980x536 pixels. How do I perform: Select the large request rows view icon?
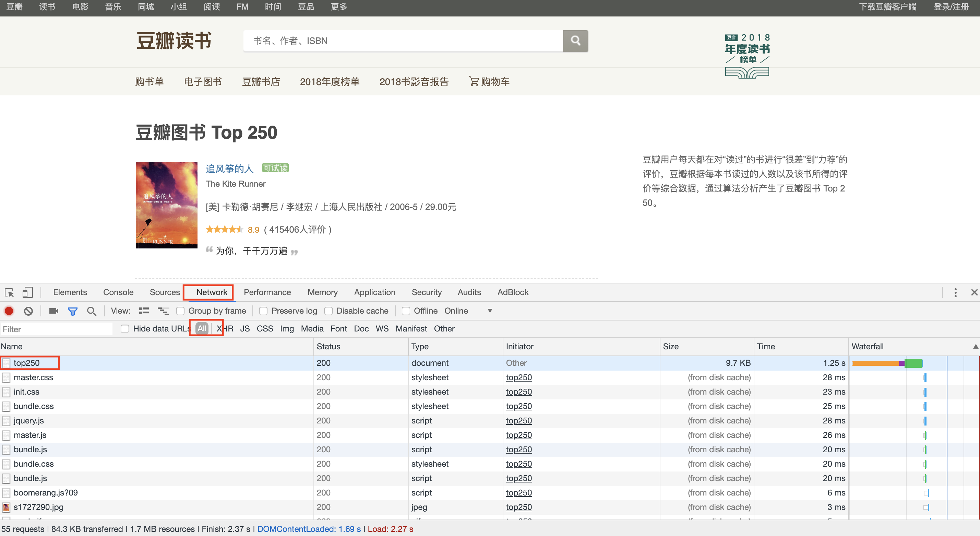[x=144, y=311]
